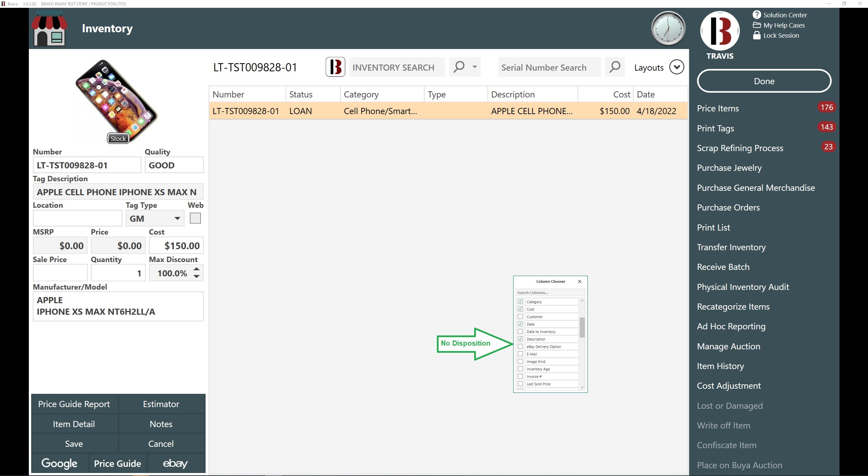868x476 pixels.
Task: Increase Max Discount with up arrow
Action: point(196,269)
